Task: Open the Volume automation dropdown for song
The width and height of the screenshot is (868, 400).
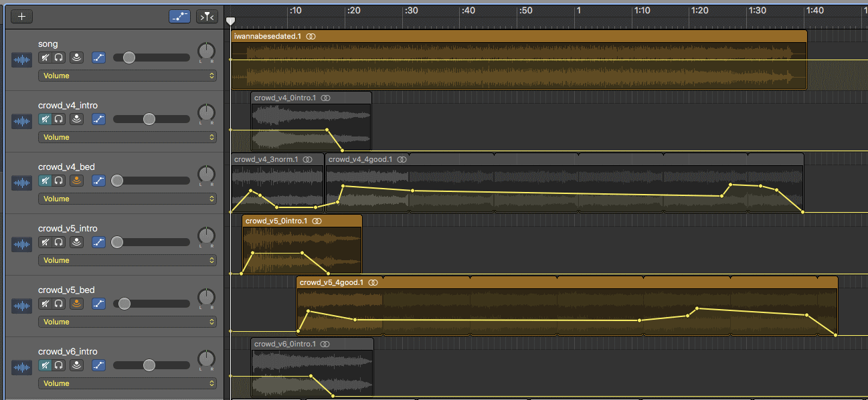Action: [x=127, y=76]
